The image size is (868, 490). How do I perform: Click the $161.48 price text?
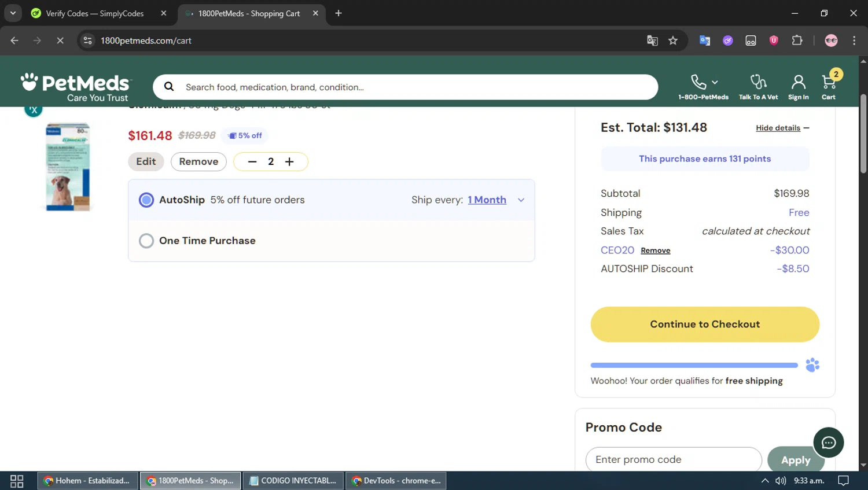click(150, 135)
